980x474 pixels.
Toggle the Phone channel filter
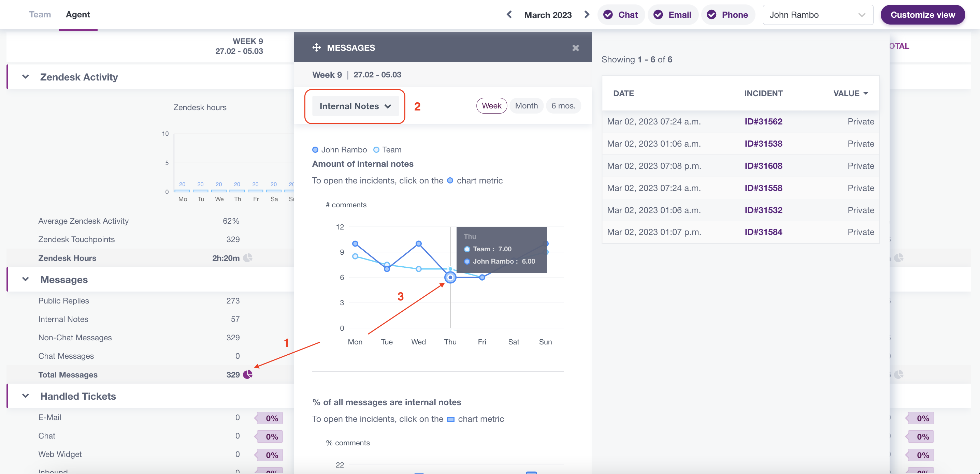point(728,15)
